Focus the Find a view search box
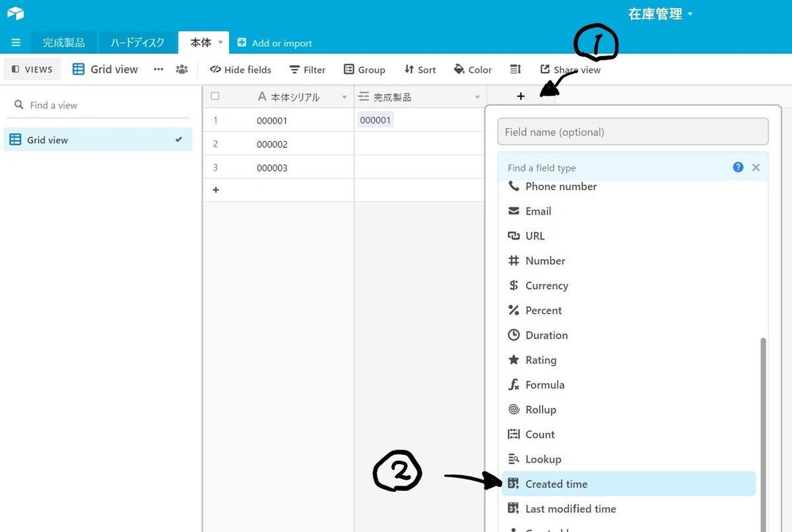This screenshot has width=792, height=532. (98, 105)
